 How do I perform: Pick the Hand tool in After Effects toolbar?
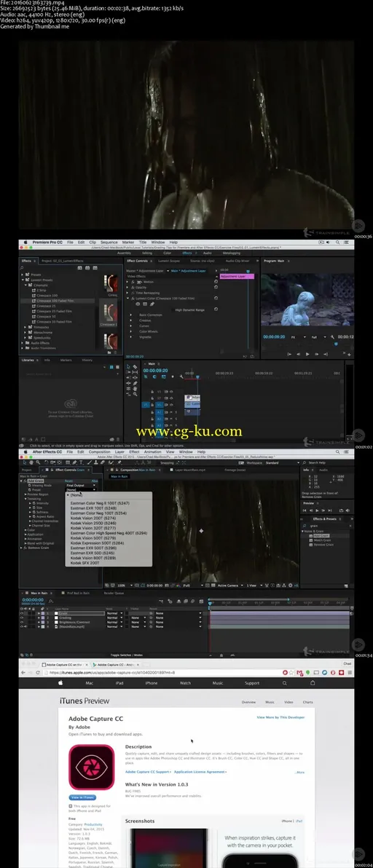pos(31,462)
